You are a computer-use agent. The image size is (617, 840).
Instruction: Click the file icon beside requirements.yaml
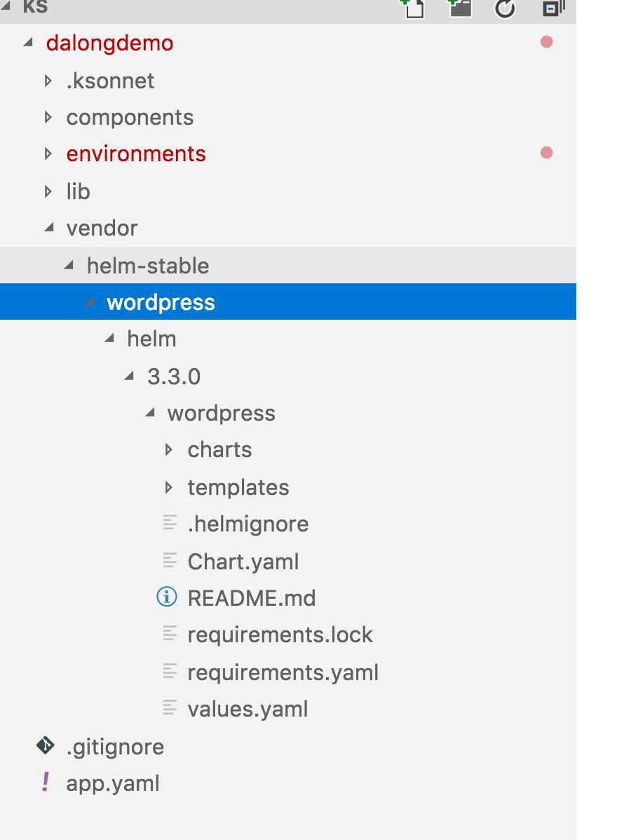(169, 671)
